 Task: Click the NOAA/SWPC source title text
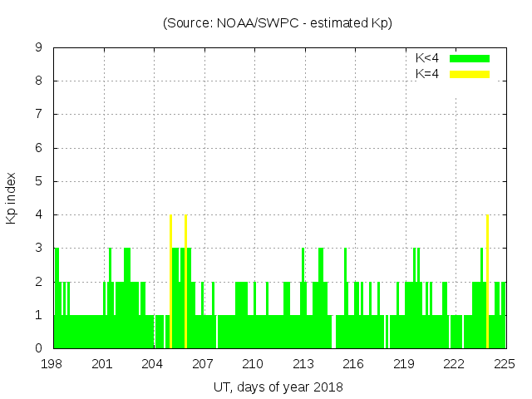(278, 23)
